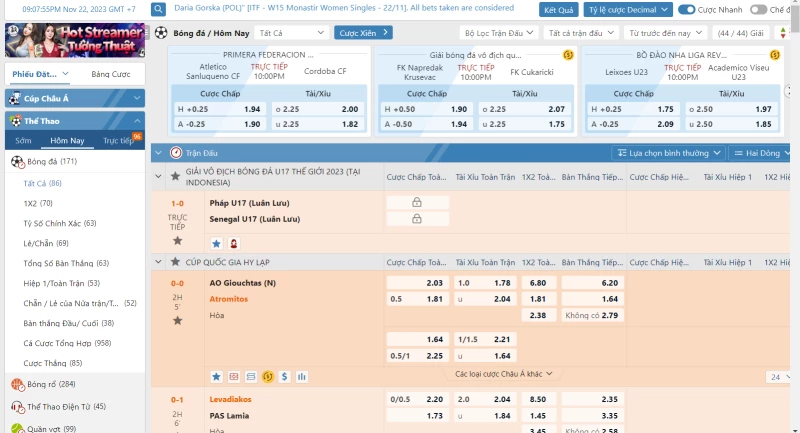Select 1X2 odds 6.80 for AO Giouchtas
Viewport: 800px width, 433px height.
[x=538, y=283]
